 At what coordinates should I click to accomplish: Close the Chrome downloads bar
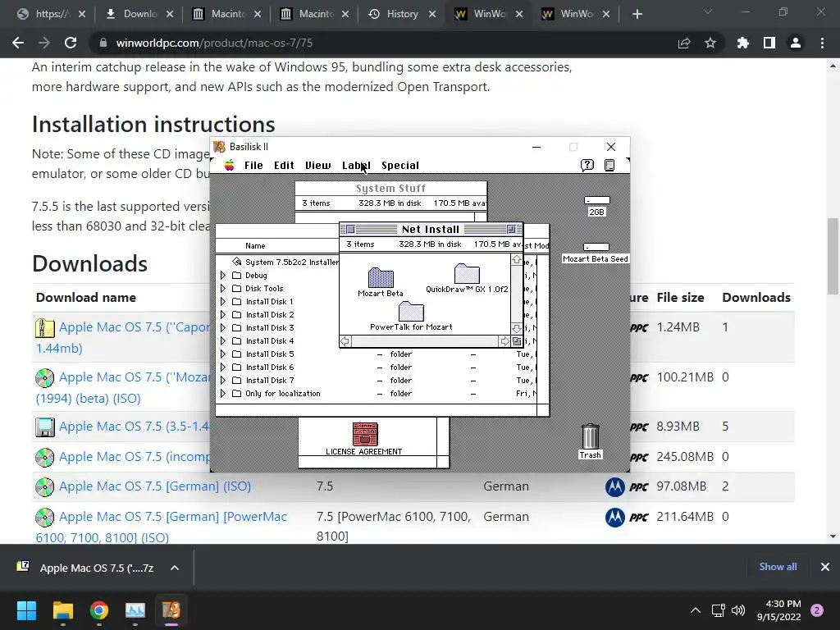tap(825, 567)
